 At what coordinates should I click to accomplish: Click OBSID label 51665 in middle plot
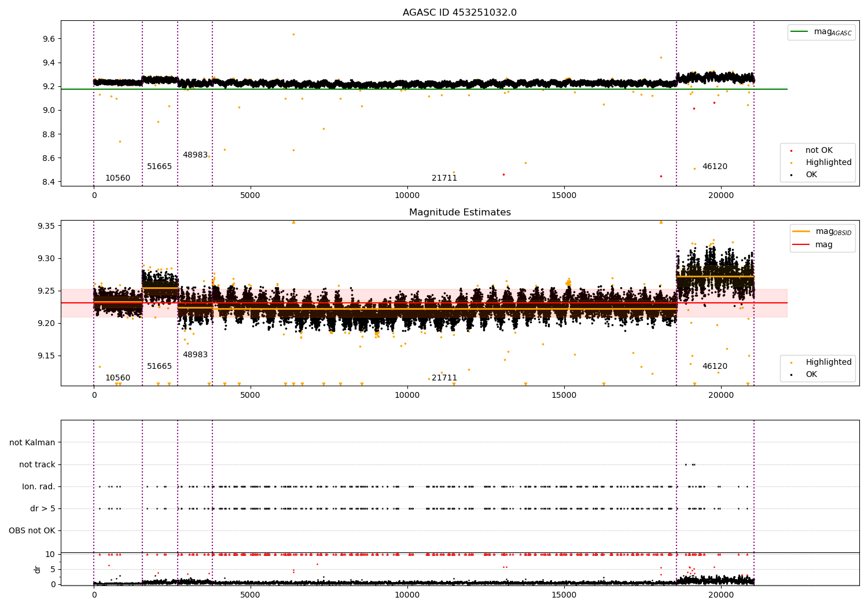(x=159, y=367)
